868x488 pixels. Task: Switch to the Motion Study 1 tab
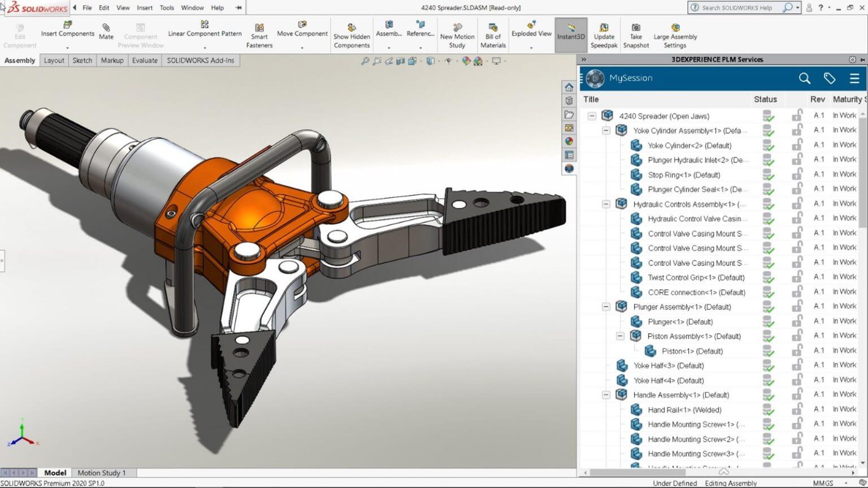pos(102,472)
